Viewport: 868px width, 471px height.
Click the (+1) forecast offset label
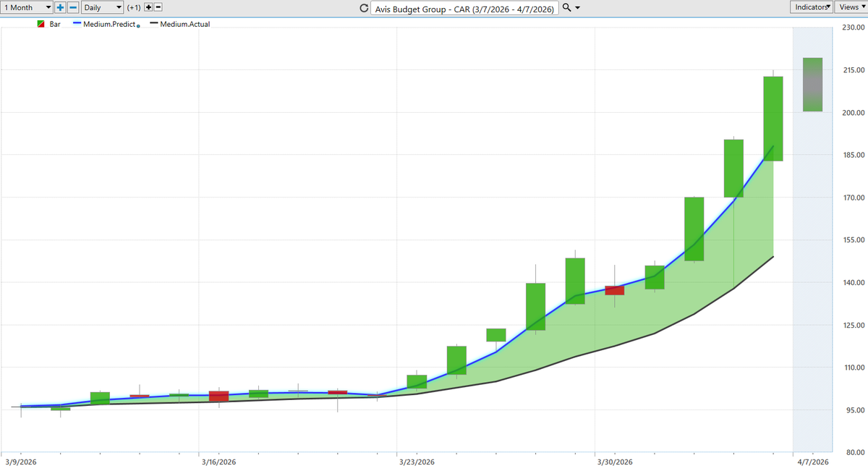pos(134,7)
